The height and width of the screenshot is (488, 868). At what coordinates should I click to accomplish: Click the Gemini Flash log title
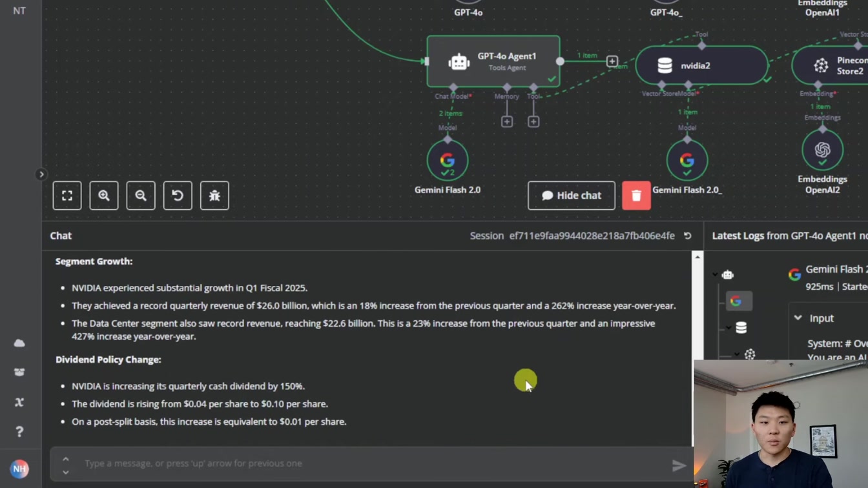pyautogui.click(x=837, y=269)
